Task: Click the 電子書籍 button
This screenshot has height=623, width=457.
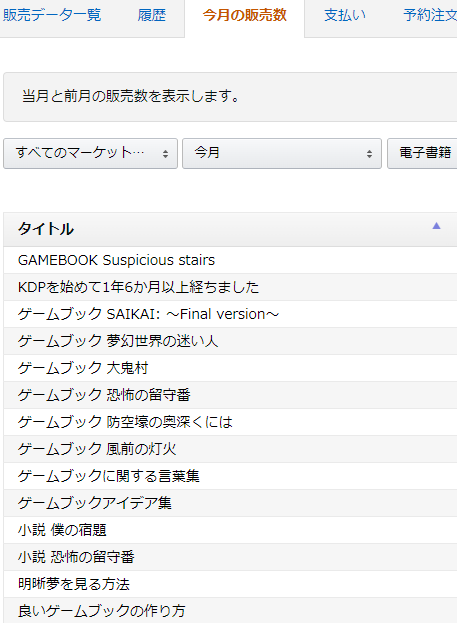Action: [422, 153]
